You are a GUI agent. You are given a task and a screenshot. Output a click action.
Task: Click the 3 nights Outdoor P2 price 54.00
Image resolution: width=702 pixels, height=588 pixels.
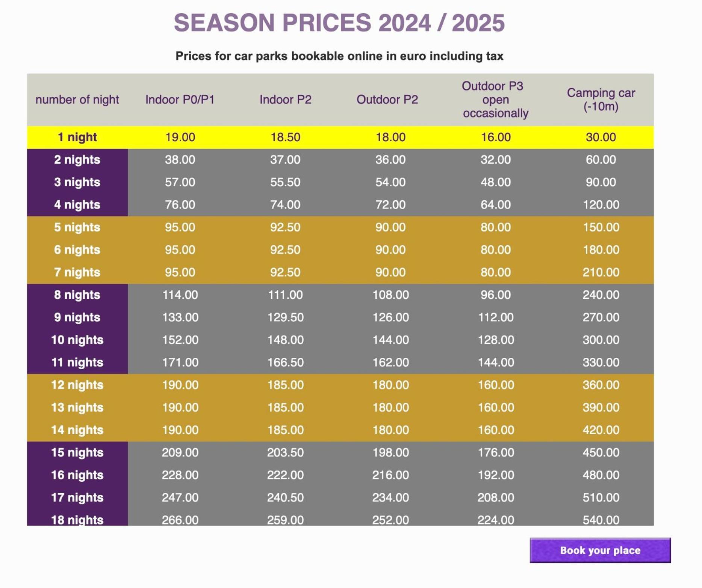click(390, 182)
